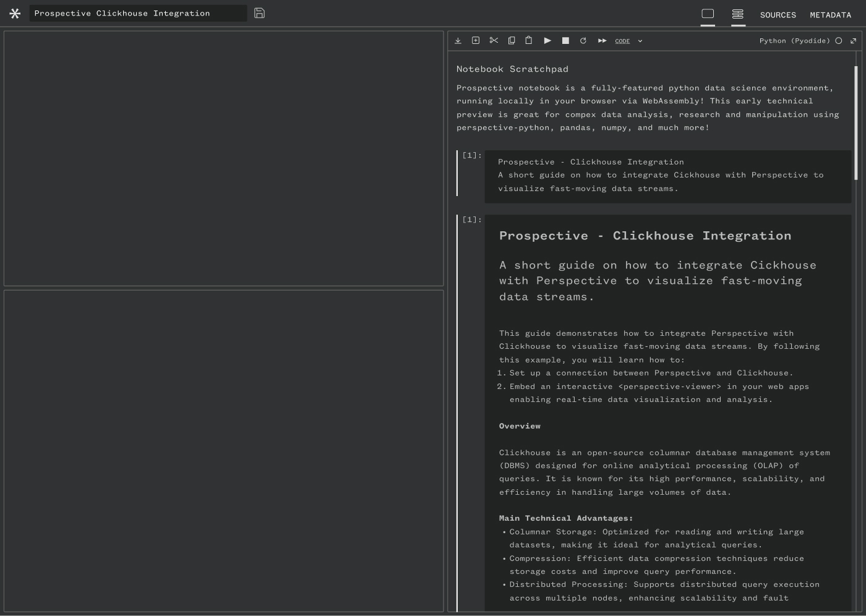Screen dimensions: 866x616
Task: Open the METADATA tab
Action: [830, 15]
